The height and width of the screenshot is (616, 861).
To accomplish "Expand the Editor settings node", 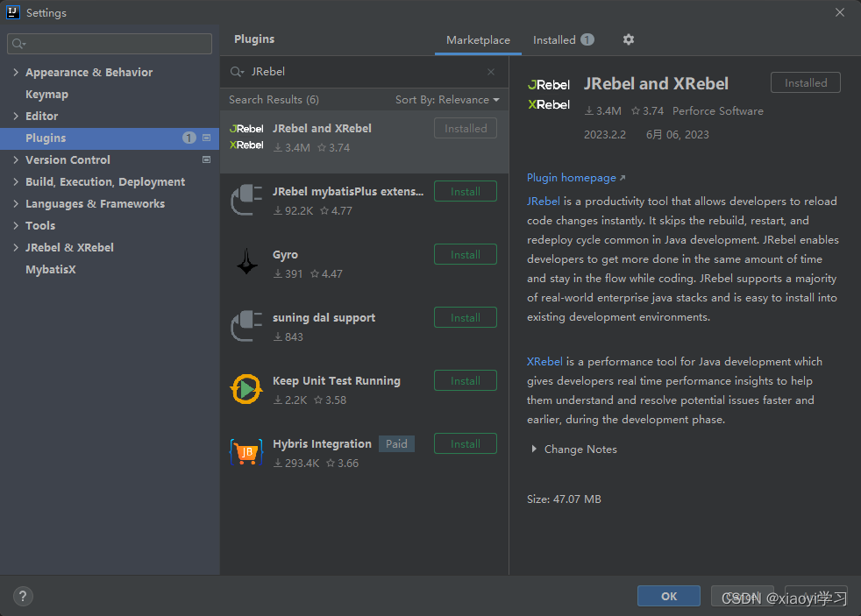I will [16, 116].
